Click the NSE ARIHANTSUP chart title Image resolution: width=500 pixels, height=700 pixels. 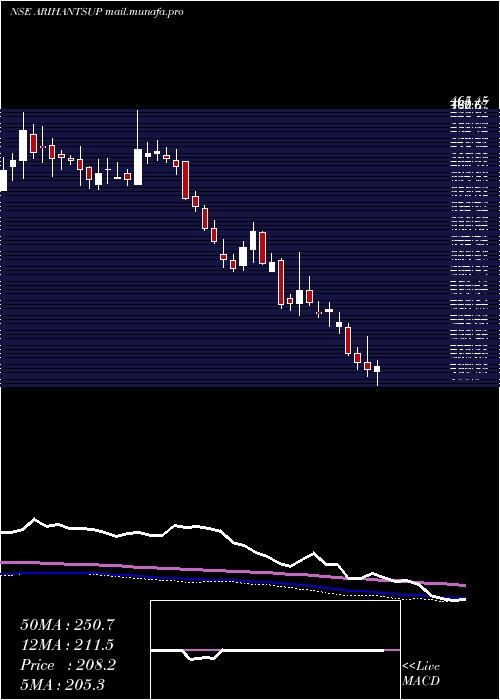[x=56, y=12]
